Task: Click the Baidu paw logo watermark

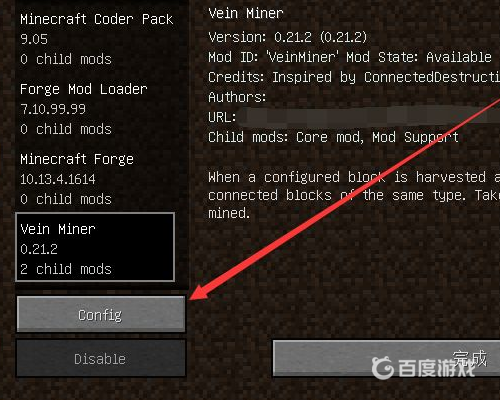Action: 383,368
